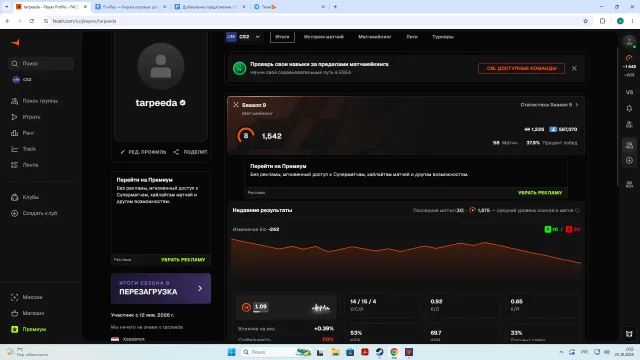Switch to Лиги tab
640x360 pixels.
point(412,37)
